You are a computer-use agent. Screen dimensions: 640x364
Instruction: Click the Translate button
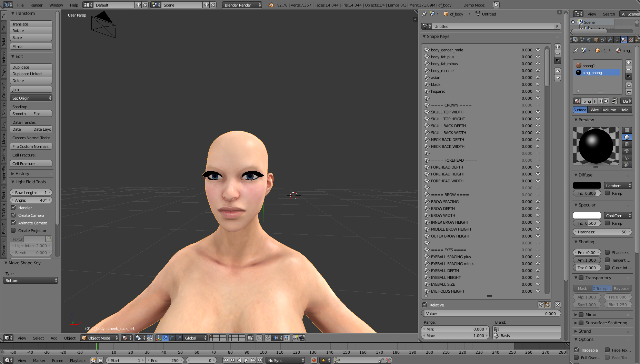(31, 24)
